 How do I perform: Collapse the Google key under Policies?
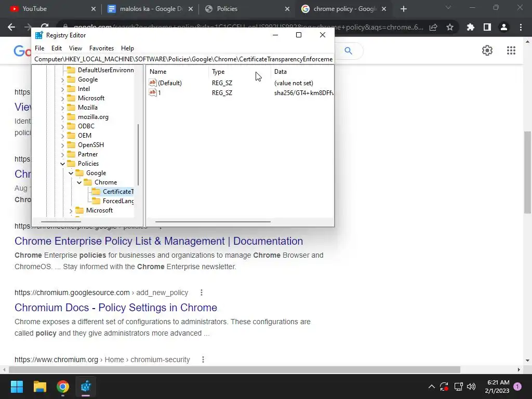point(71,174)
